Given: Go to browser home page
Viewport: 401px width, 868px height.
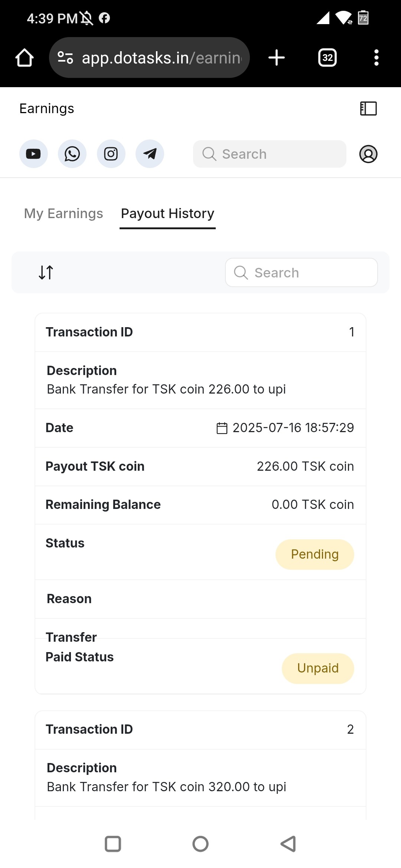Looking at the screenshot, I should 25,58.
